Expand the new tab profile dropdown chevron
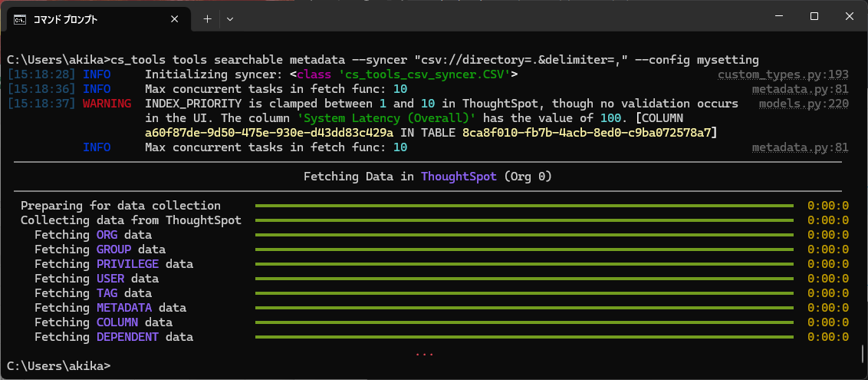This screenshot has height=380, width=868. click(x=230, y=18)
